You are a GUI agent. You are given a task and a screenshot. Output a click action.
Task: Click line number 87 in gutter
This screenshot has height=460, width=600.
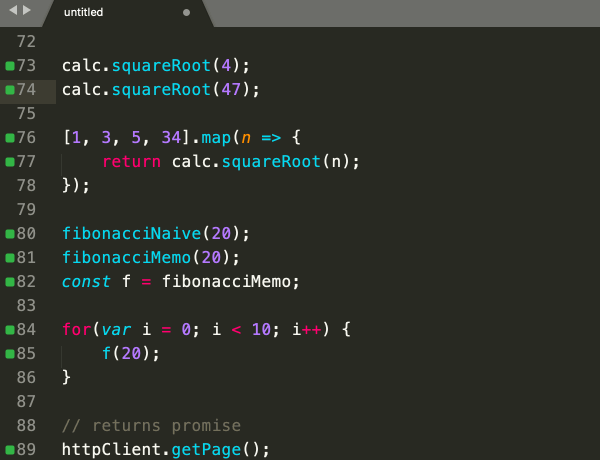(x=26, y=402)
